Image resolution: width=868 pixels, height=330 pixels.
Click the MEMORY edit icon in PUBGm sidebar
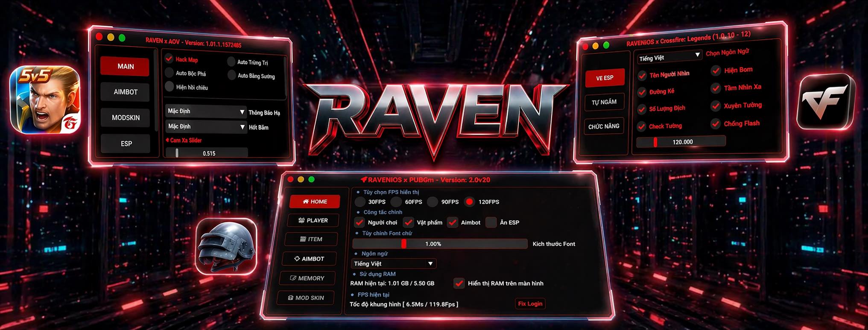pos(293,278)
